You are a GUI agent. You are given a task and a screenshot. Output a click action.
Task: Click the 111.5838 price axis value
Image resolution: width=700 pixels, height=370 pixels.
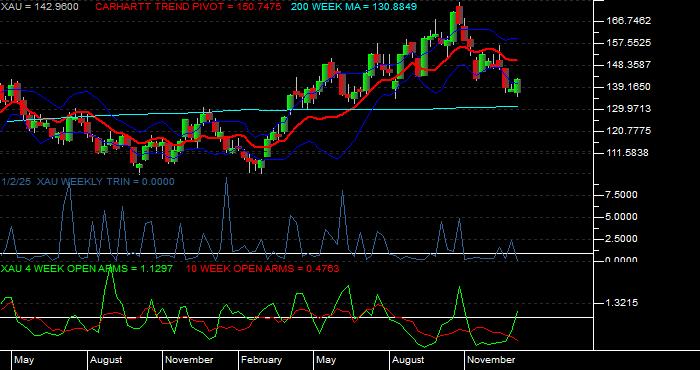(x=628, y=153)
